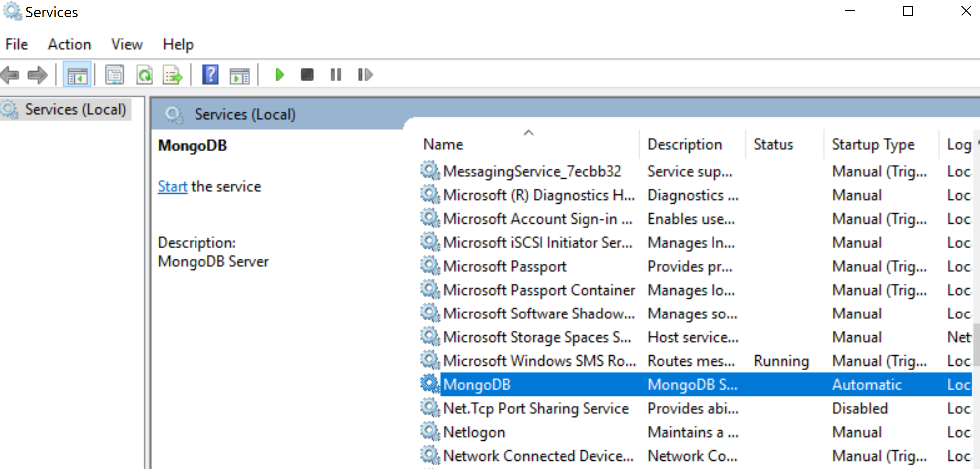This screenshot has width=980, height=469.
Task: Click 'Host service...' description cell
Action: click(x=693, y=337)
